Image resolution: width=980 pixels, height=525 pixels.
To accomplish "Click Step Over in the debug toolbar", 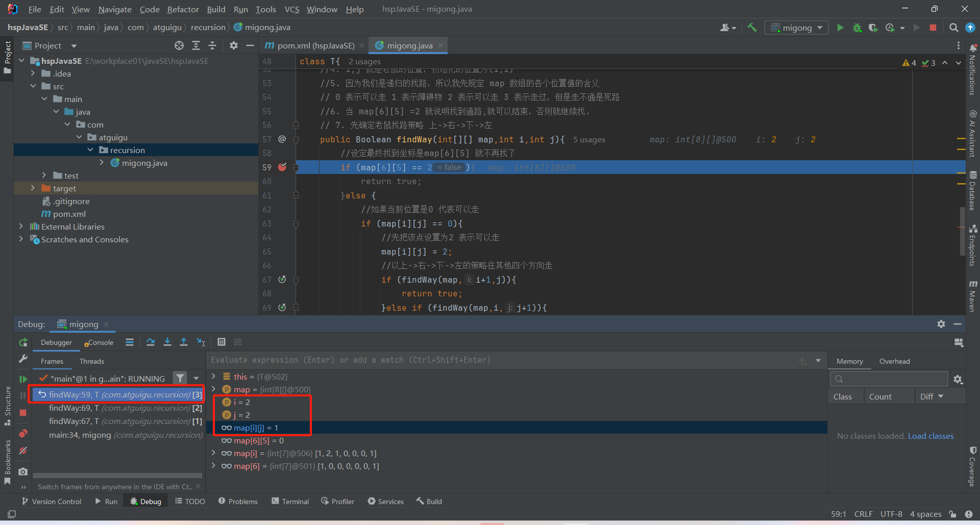I will point(150,342).
